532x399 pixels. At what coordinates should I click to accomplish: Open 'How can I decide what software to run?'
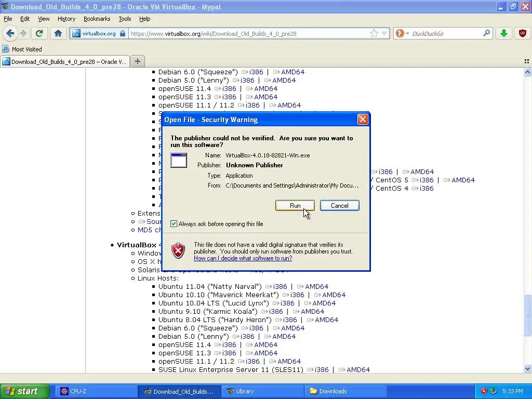pos(243,258)
